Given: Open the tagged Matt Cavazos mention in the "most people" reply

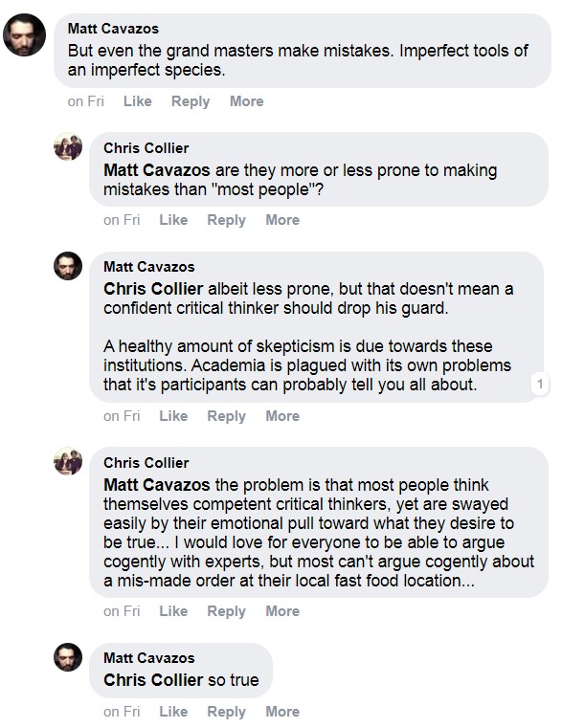Looking at the screenshot, I should click(157, 170).
